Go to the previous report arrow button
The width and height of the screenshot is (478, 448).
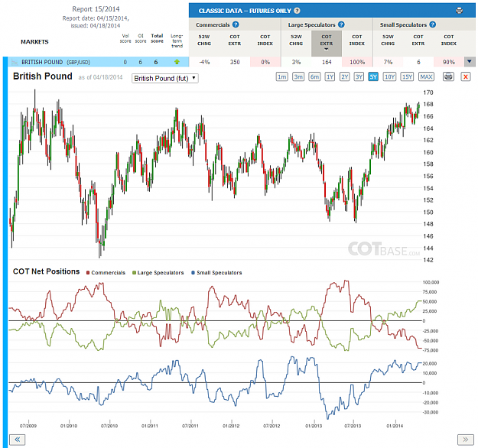click(18, 440)
